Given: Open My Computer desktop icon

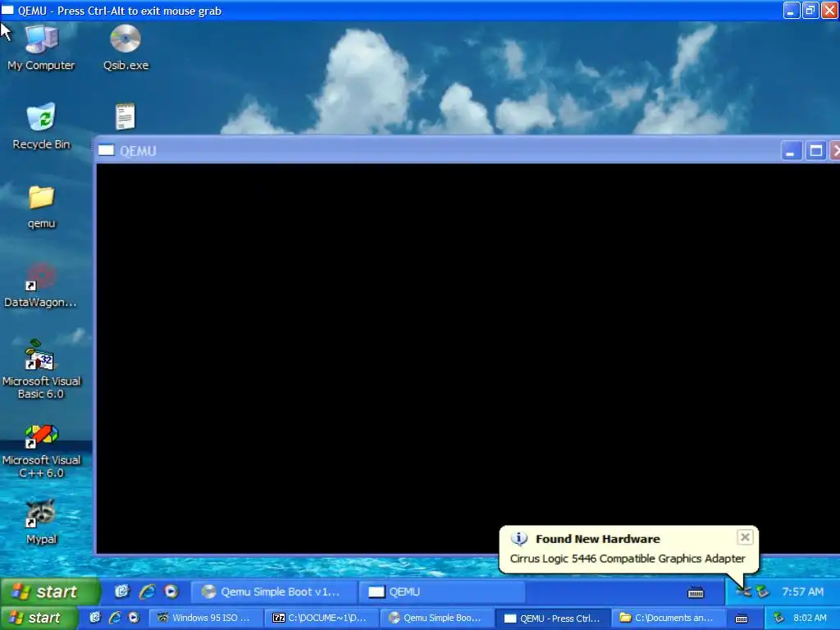Looking at the screenshot, I should point(41,48).
